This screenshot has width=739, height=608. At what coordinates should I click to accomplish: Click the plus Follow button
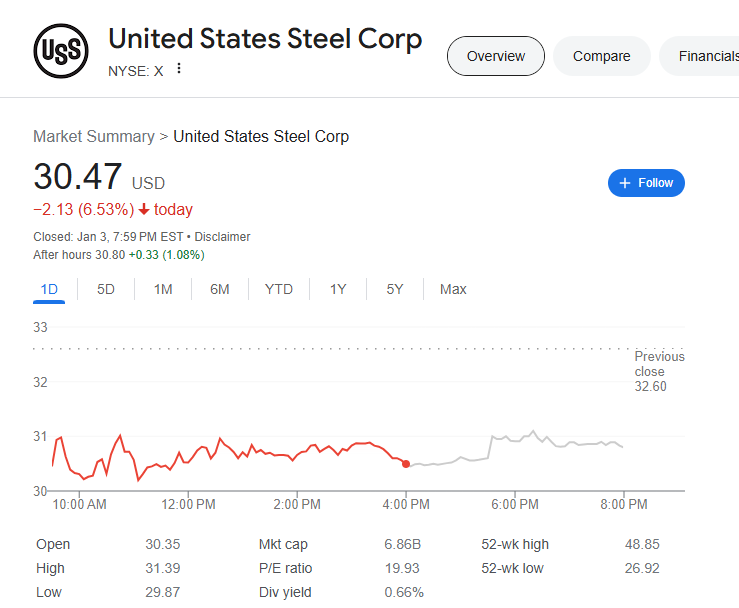coord(646,183)
